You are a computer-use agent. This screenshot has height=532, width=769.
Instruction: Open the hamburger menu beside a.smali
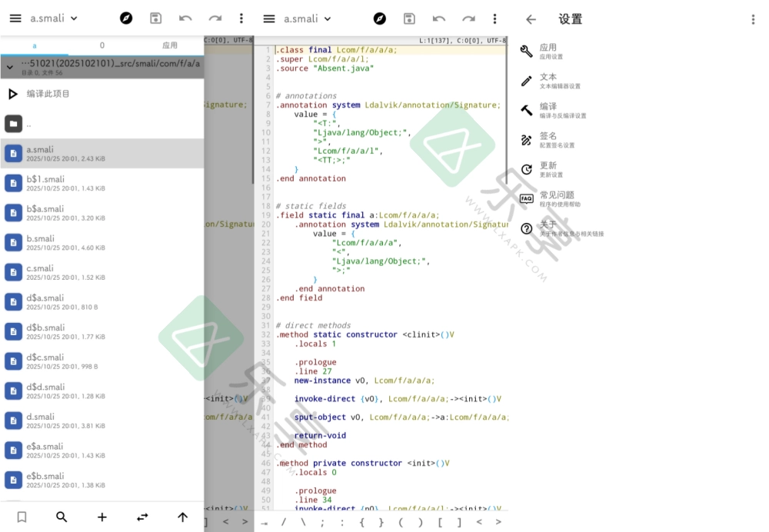tap(15, 18)
